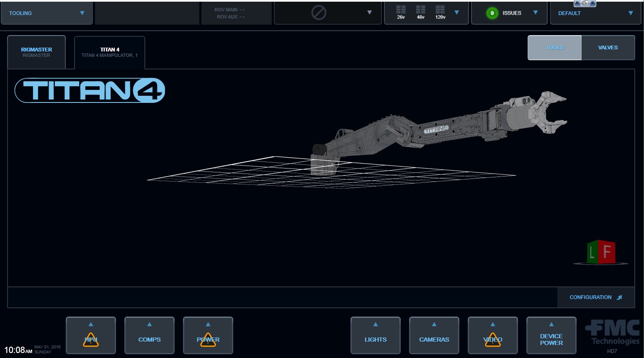Open the TOOLING dropdown menu
This screenshot has width=644, height=358.
(x=46, y=13)
